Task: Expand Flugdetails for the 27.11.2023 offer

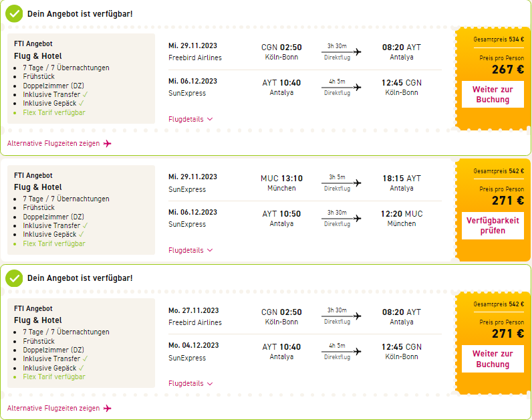Action: point(190,384)
